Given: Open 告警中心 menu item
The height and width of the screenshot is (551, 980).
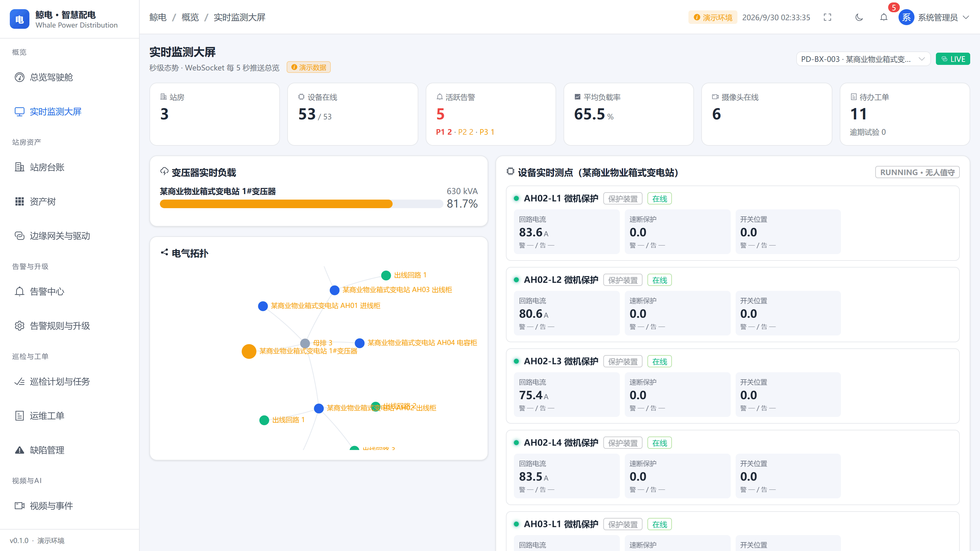Looking at the screenshot, I should [69, 291].
